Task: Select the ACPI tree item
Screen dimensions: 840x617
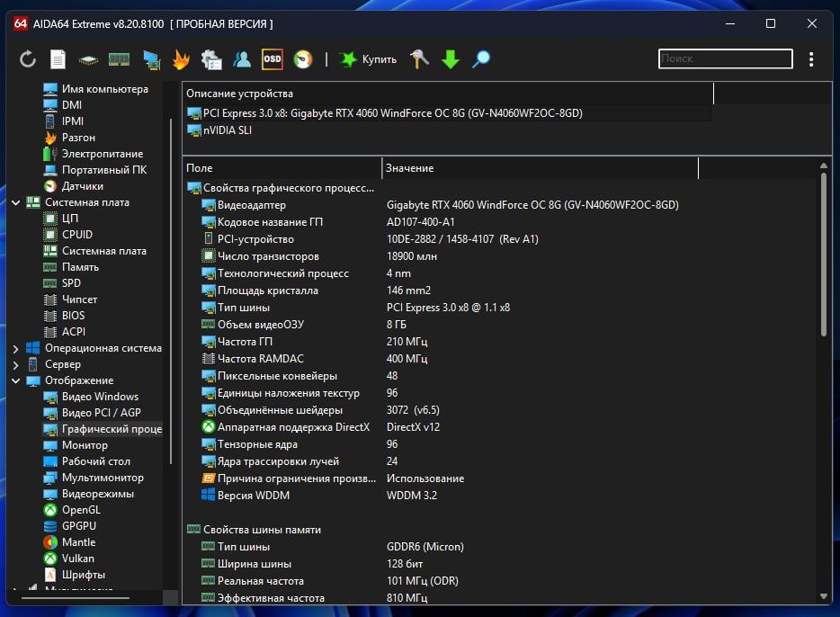Action: 64,332
